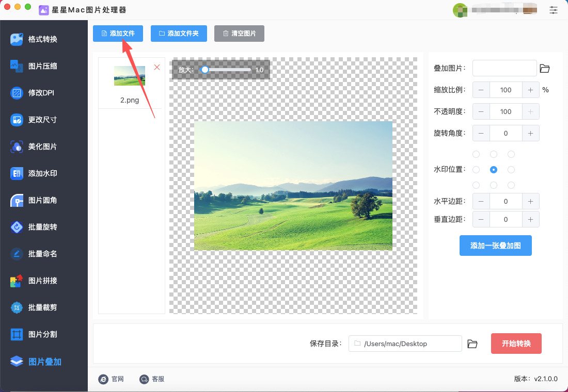Open the settings sliders icon at top right
Screen dimensions: 568x392
click(x=553, y=10)
